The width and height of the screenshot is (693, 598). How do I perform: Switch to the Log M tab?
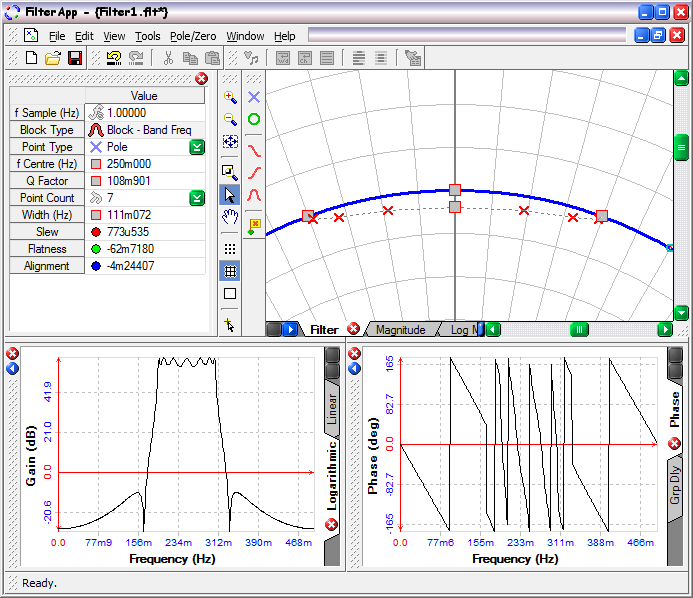tap(461, 330)
